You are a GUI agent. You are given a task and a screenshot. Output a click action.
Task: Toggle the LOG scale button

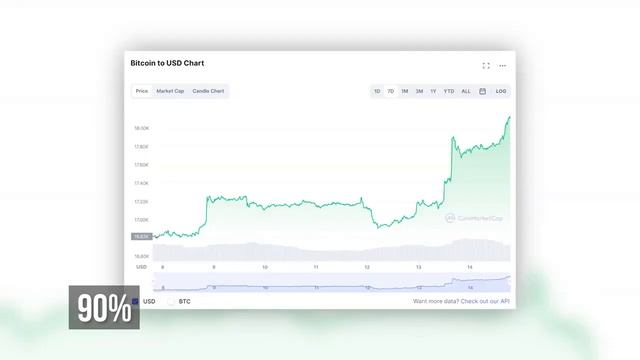(501, 91)
